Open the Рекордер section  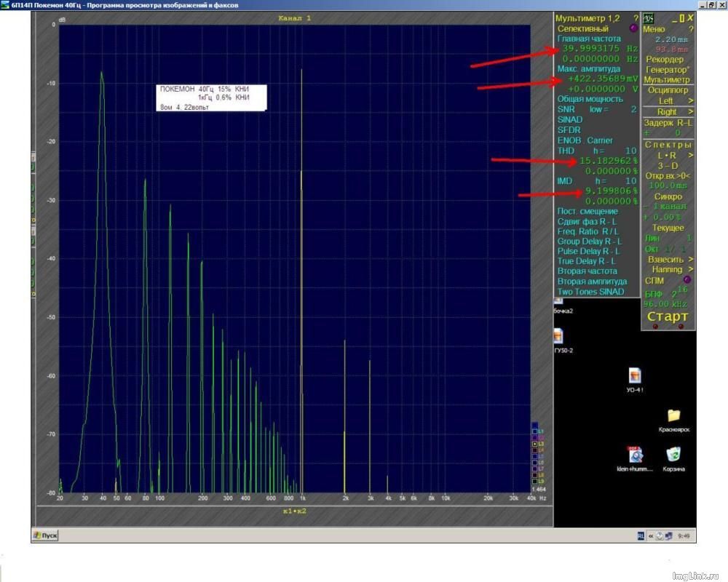[665, 60]
